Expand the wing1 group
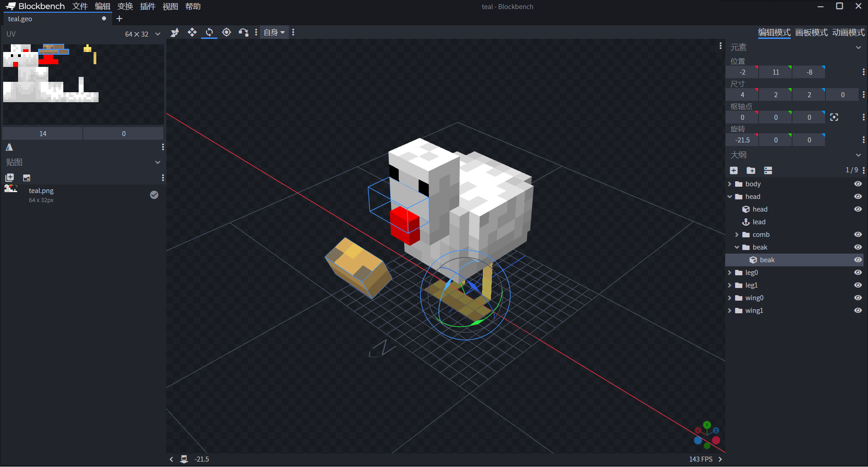 [x=730, y=311]
